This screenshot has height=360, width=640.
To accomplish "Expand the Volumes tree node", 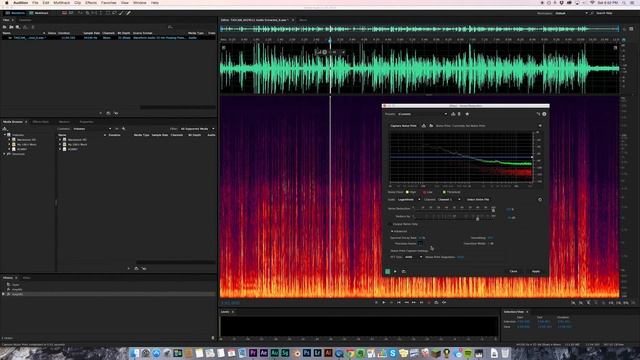I will tap(5, 135).
